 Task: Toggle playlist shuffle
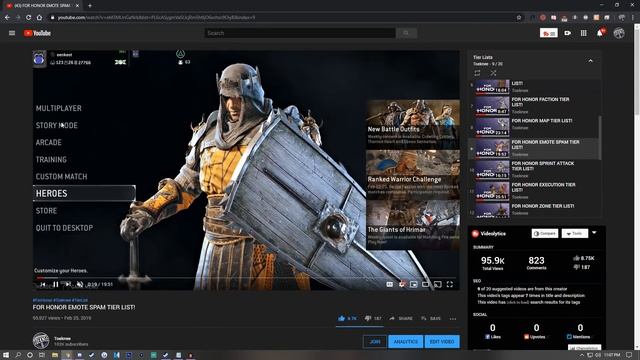coord(493,73)
